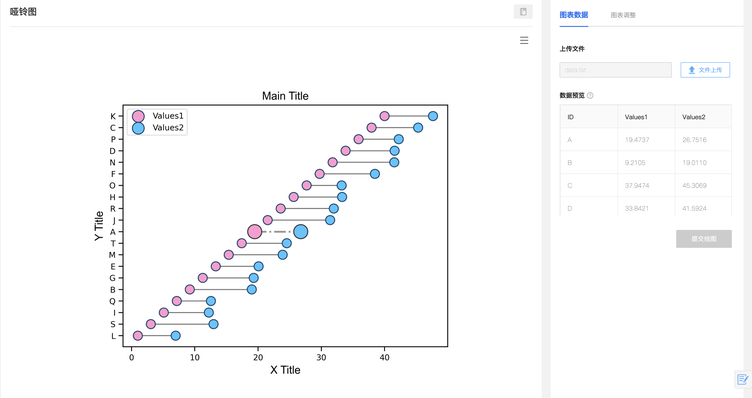Click the Values2 column header
This screenshot has height=398, width=752.
coord(693,117)
